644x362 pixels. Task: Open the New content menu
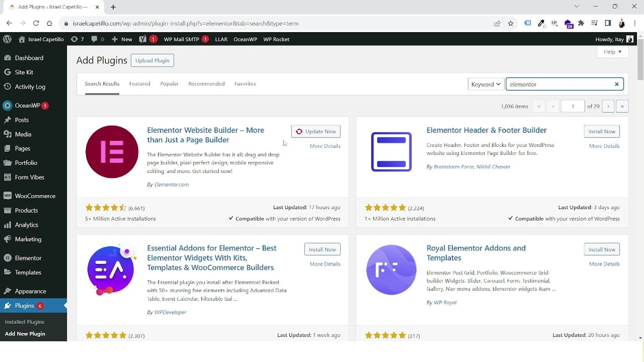(122, 39)
